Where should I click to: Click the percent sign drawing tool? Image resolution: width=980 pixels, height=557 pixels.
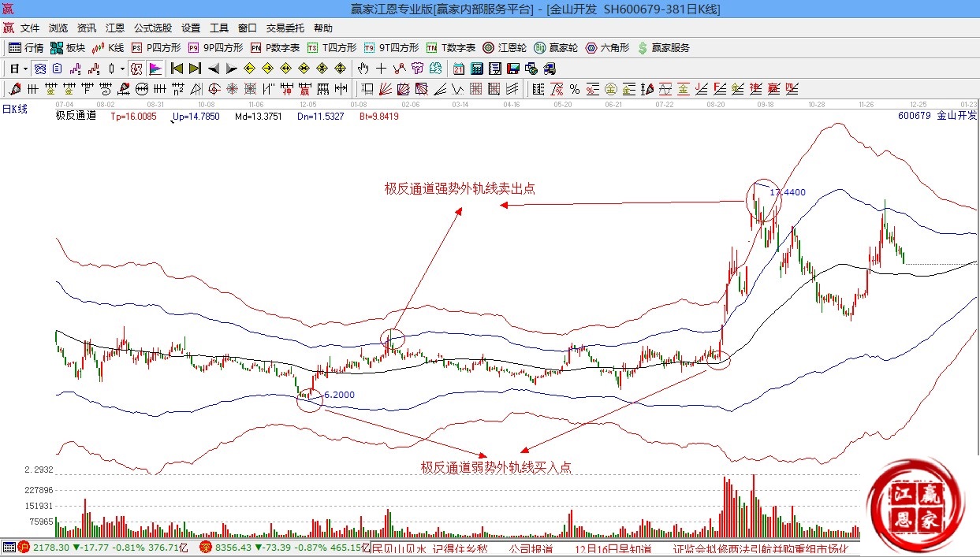coord(574,89)
